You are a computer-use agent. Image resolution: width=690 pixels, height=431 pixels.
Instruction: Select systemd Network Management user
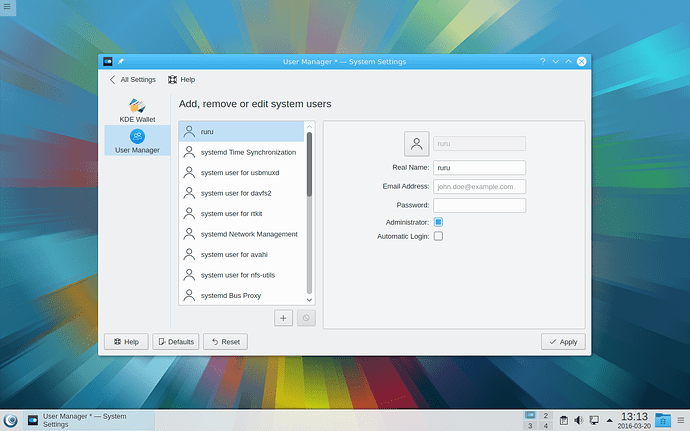point(242,234)
